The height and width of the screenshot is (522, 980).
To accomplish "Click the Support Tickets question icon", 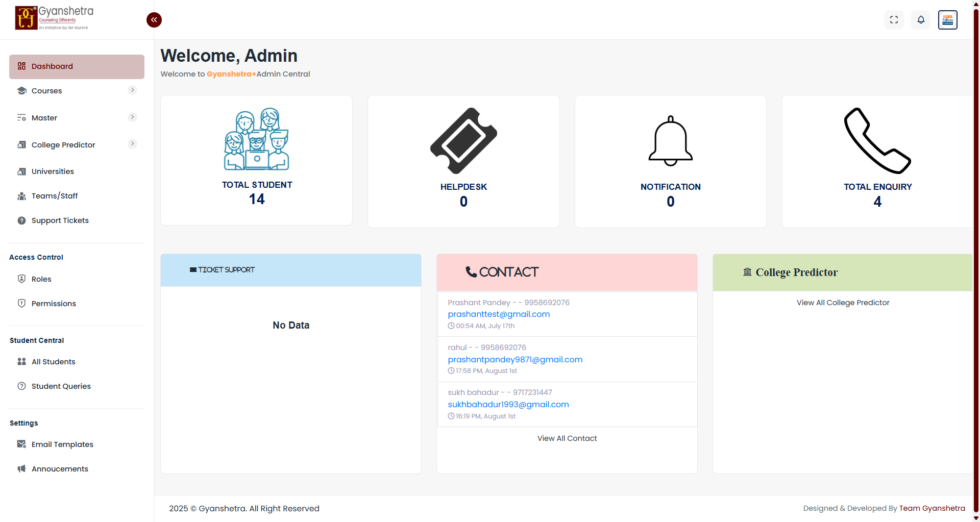I will click(x=21, y=220).
